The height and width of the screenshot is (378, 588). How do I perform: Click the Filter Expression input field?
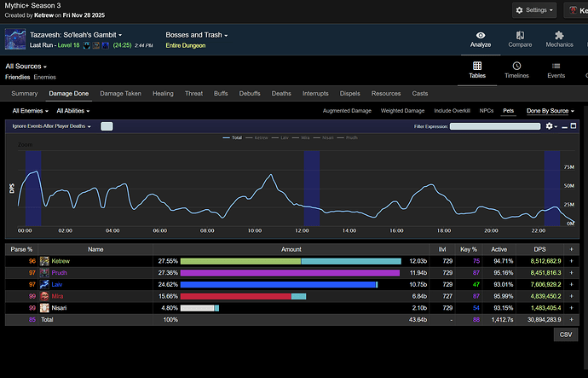[496, 126]
